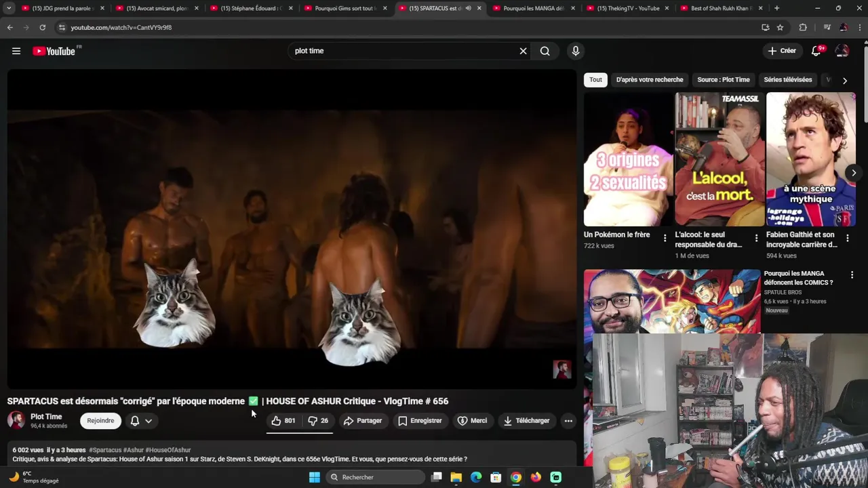Like the video with 801 likes

point(283,421)
